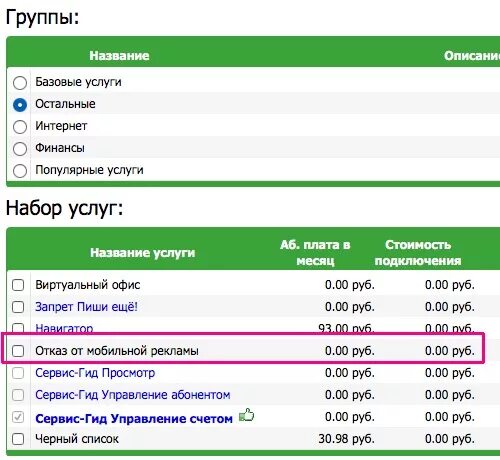Check the Отказ от мобильной рекламы checkbox

coord(18,351)
